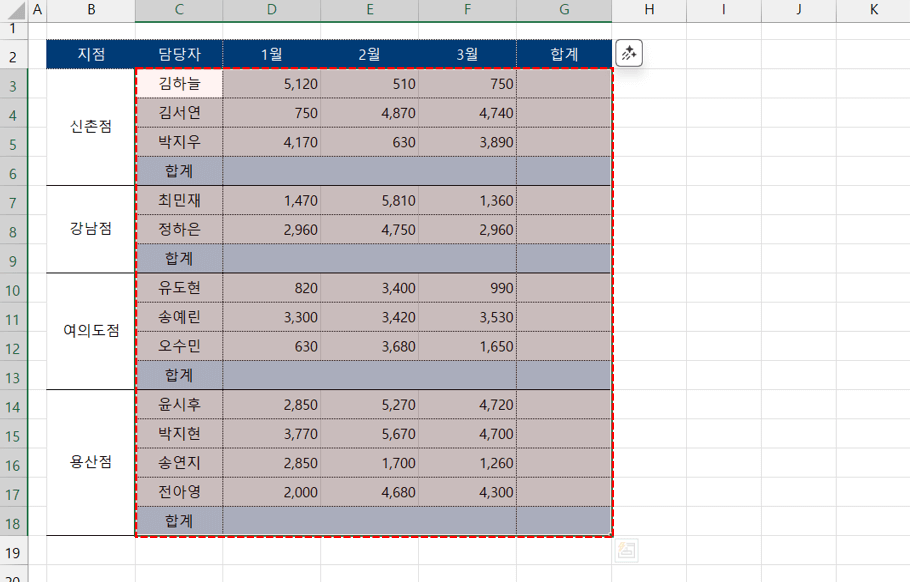Click the 담당자 header cell
This screenshot has height=582, width=910.
point(179,54)
